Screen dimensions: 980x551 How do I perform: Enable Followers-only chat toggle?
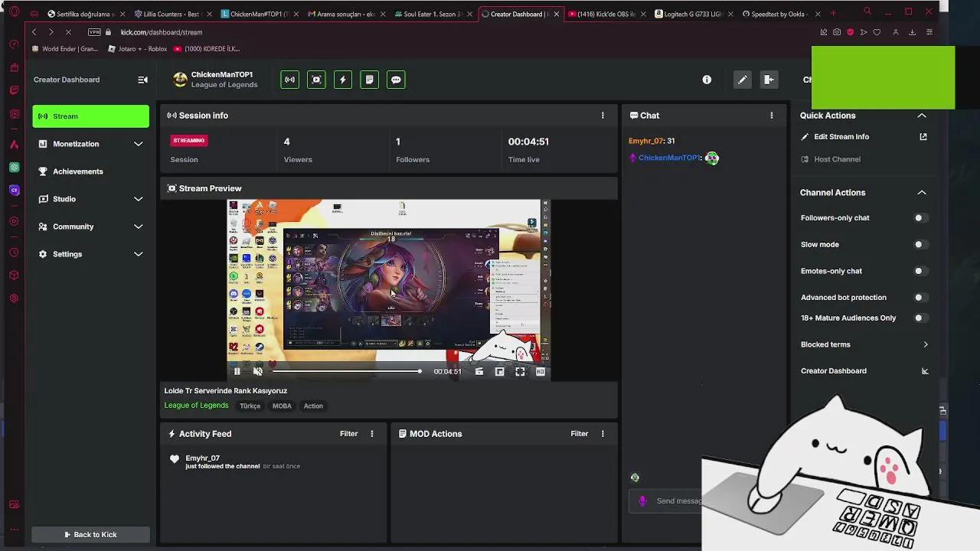pyautogui.click(x=921, y=218)
